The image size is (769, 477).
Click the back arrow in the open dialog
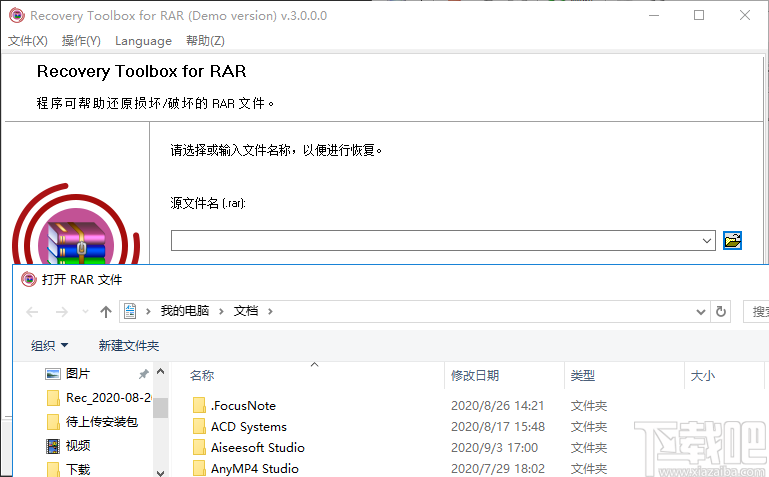pos(32,312)
